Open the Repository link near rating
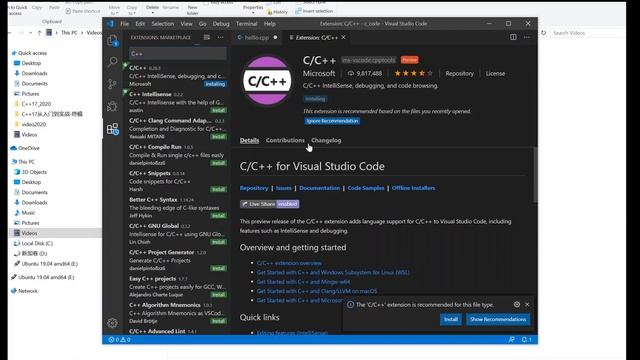The height and width of the screenshot is (360, 640). tap(459, 73)
